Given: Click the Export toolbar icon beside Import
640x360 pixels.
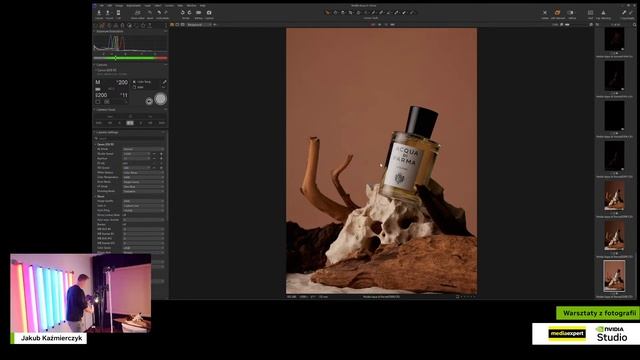Looking at the screenshot, I should pyautogui.click(x=109, y=13).
